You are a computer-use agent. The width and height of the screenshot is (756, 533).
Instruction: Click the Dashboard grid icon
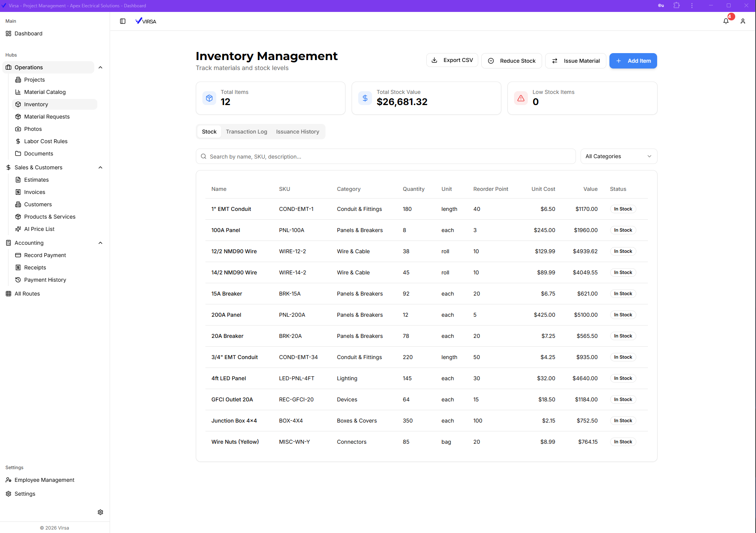click(x=8, y=33)
